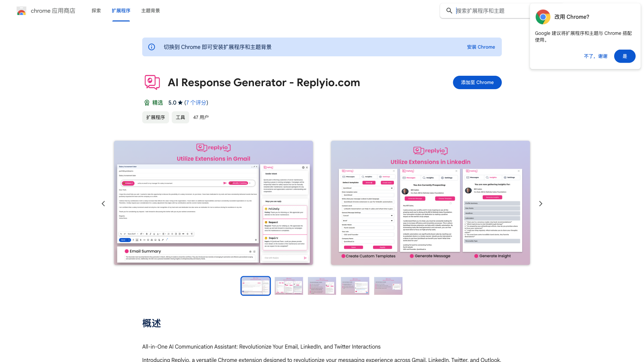This screenshot has width=644, height=362.
Task: Click the 切换到 Chrome banner message text
Action: pos(218,47)
